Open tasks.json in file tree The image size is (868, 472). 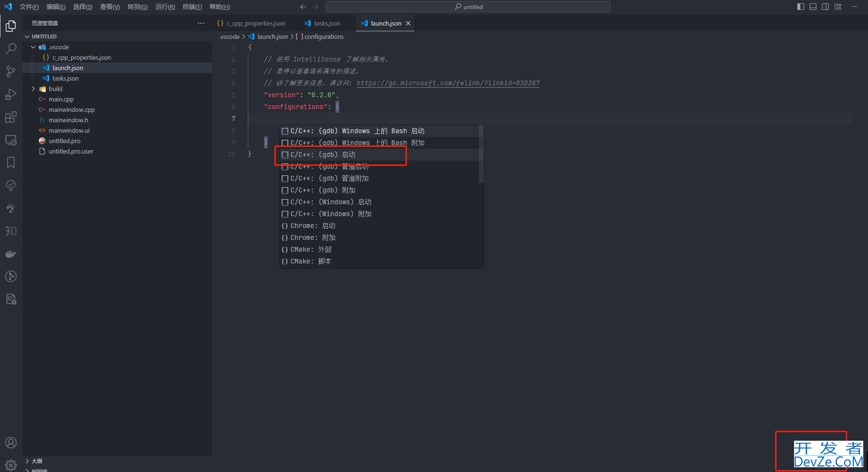point(117,78)
